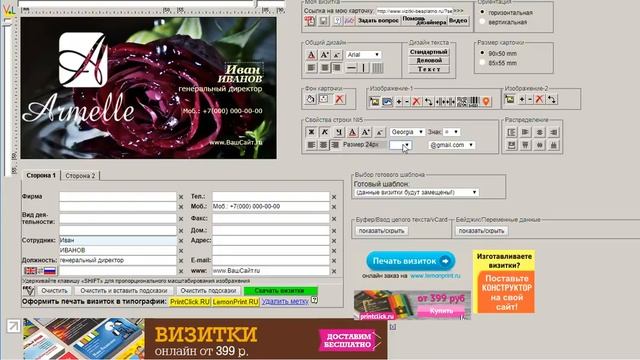Insert map location pin icon
The image size is (640, 360).
click(486, 102)
